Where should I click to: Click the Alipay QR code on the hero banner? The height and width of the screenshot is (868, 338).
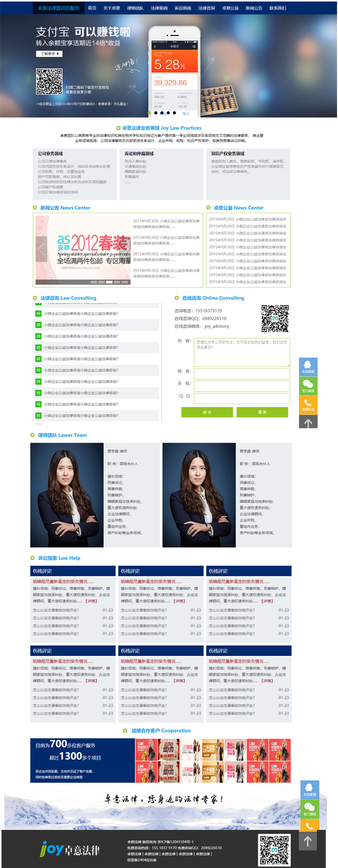tap(49, 81)
